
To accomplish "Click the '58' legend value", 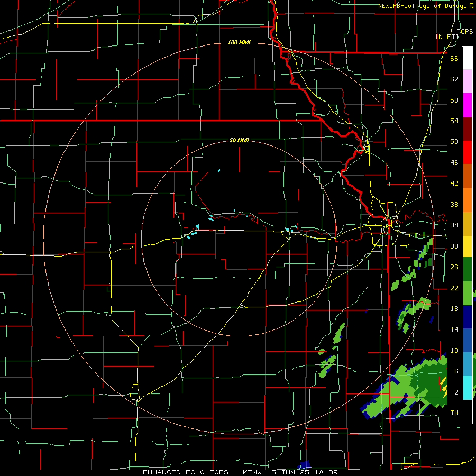I will click(x=454, y=100).
